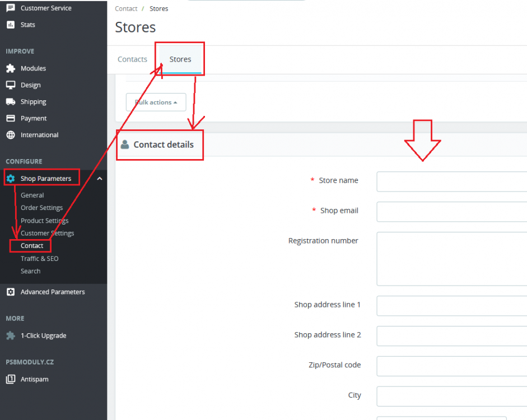Focus the Shop address line 2 field
Viewport: 527px width, 420px height.
[x=452, y=336]
